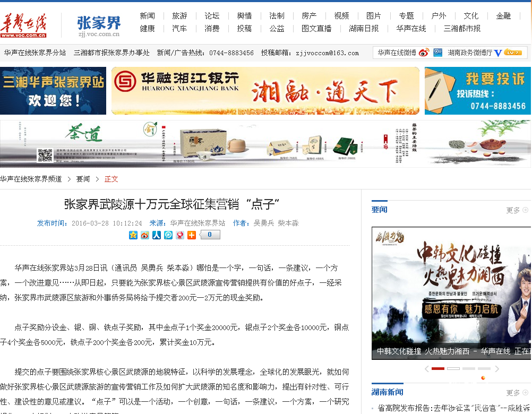Click the share count box showing 0
The width and height of the screenshot is (532, 414).
point(210,235)
